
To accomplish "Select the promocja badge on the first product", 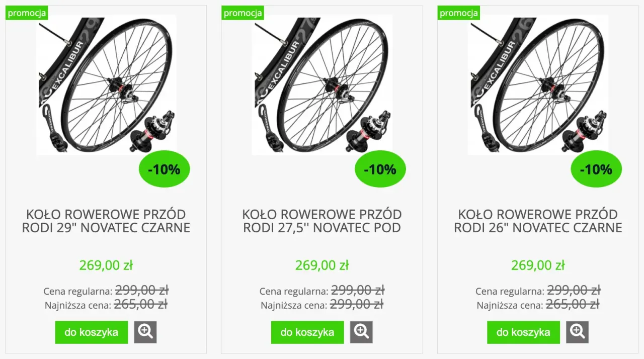I will 26,13.
